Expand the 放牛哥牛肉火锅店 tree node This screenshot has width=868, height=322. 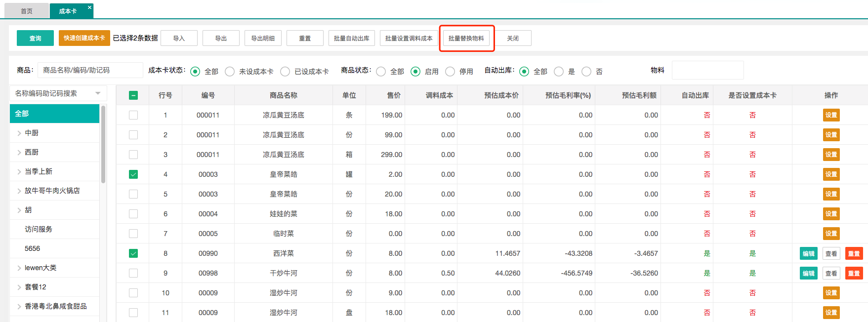point(19,191)
